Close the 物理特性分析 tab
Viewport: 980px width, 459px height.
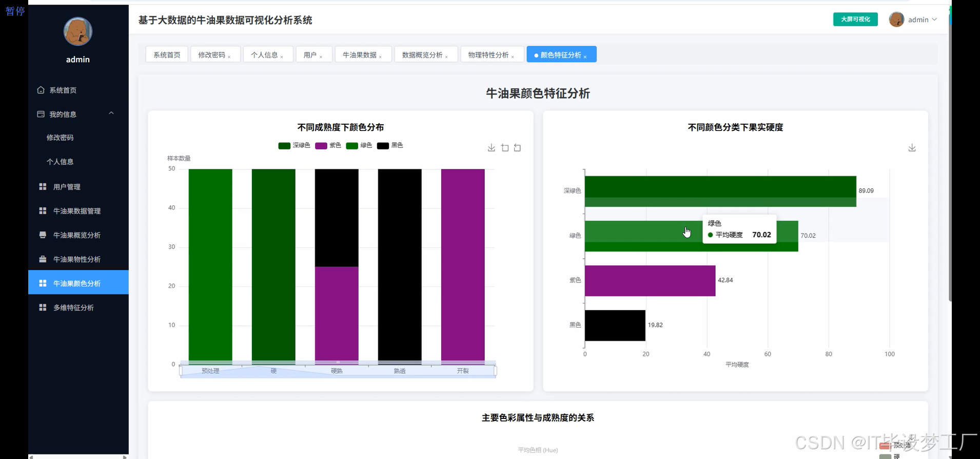click(513, 56)
